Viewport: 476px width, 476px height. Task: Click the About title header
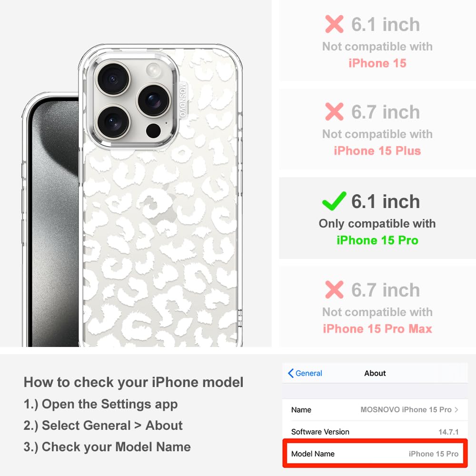click(x=375, y=373)
